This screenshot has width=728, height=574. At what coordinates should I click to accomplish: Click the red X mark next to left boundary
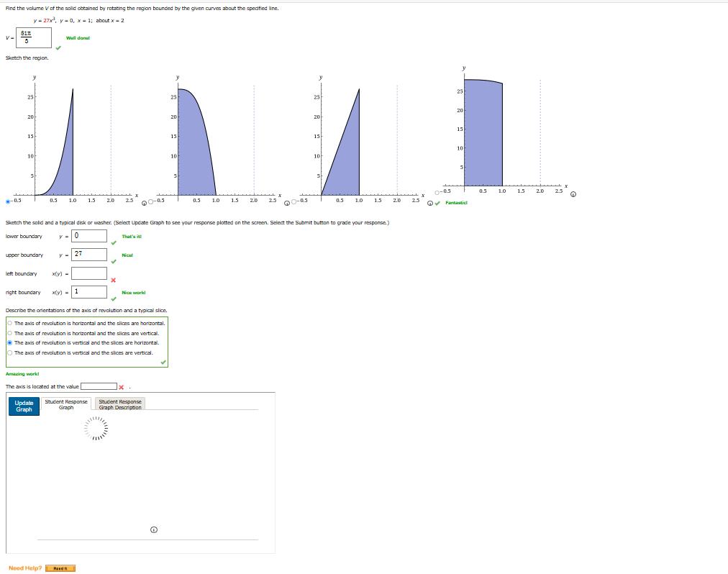[113, 280]
